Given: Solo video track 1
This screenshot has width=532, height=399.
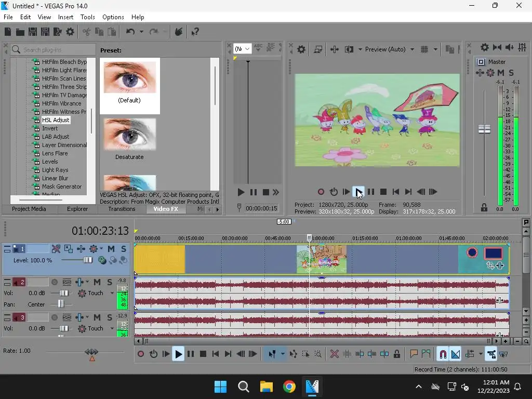Looking at the screenshot, I should coord(124,249).
